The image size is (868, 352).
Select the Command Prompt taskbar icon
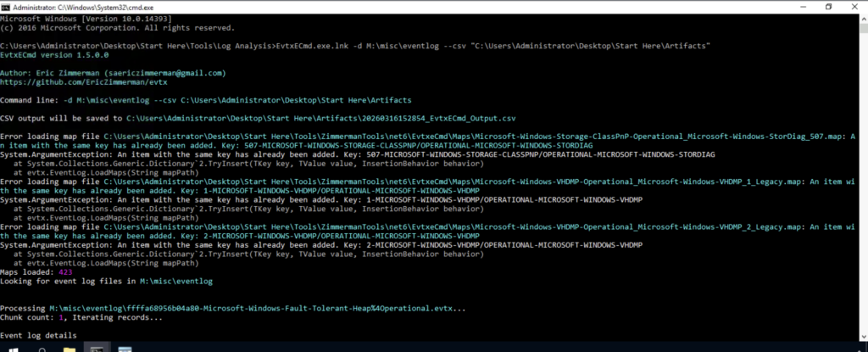(x=99, y=347)
